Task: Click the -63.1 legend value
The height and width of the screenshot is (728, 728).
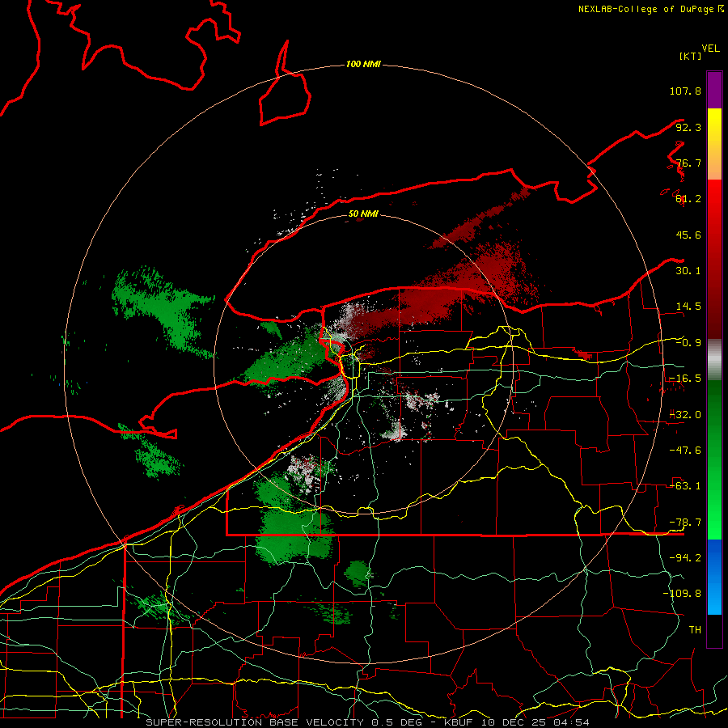Action: (685, 486)
